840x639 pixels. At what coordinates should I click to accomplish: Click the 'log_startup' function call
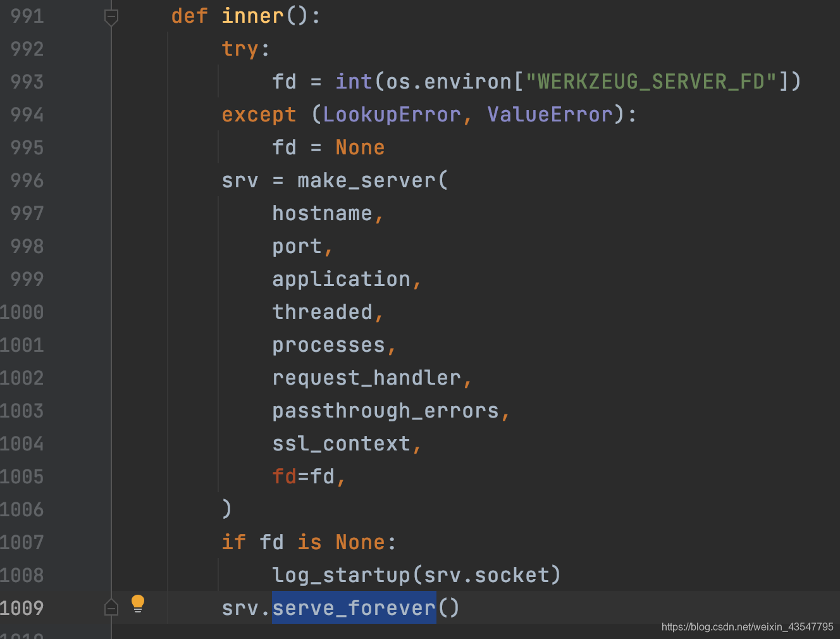tap(341, 576)
